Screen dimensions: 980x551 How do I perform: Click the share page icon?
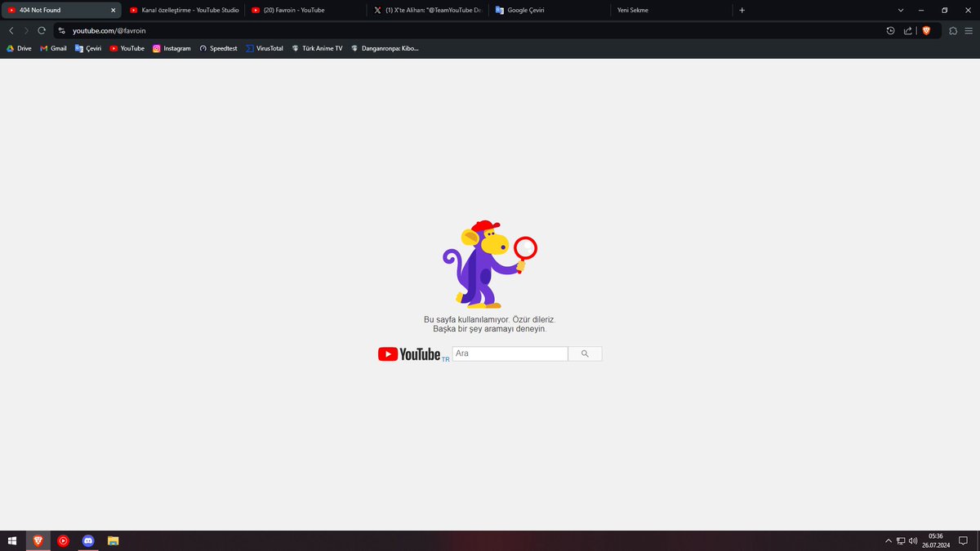coord(908,30)
